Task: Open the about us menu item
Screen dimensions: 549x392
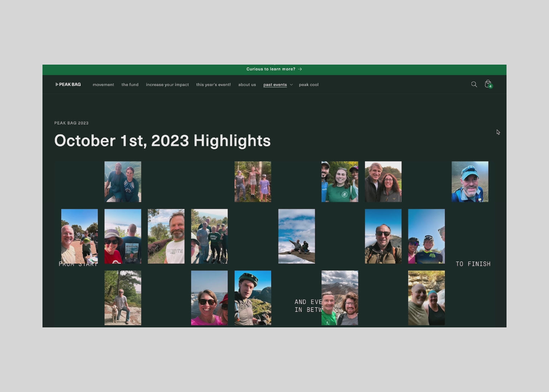Action: (x=247, y=85)
